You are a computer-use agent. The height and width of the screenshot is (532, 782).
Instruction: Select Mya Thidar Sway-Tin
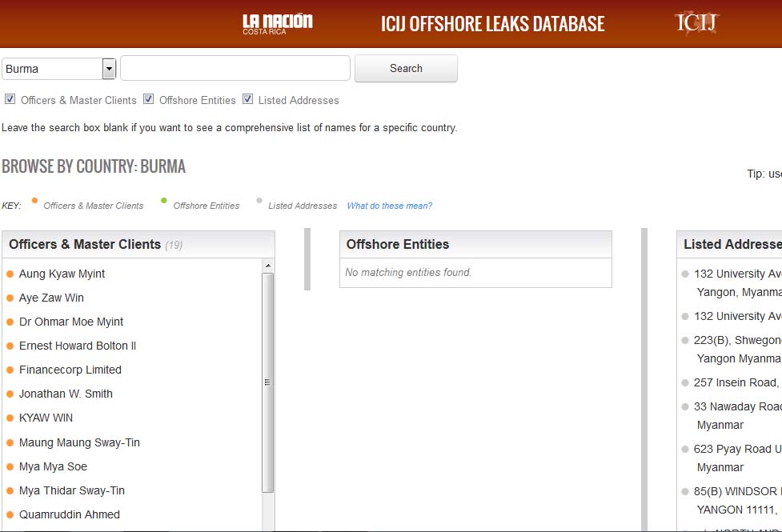72,490
